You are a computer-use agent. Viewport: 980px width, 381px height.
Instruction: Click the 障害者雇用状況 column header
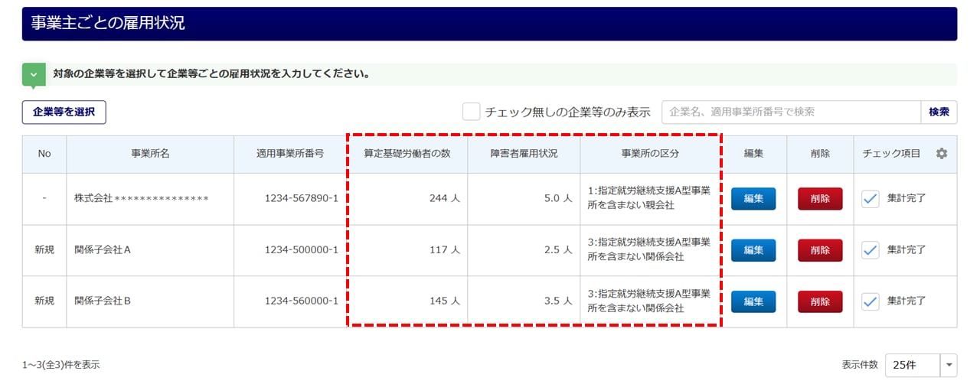(x=524, y=154)
